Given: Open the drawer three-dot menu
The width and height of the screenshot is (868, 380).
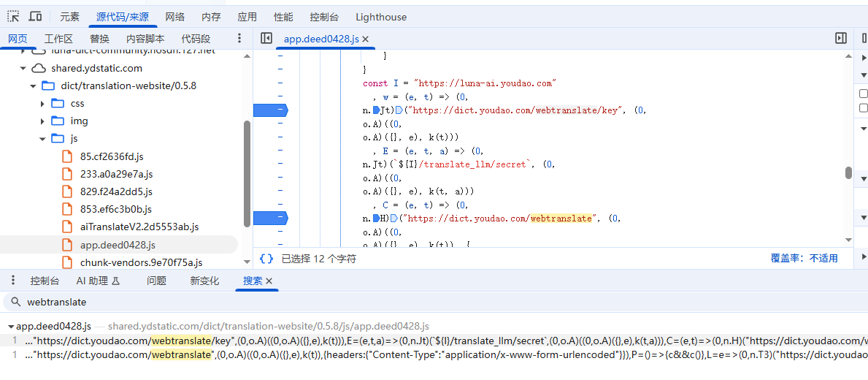Looking at the screenshot, I should 13,281.
